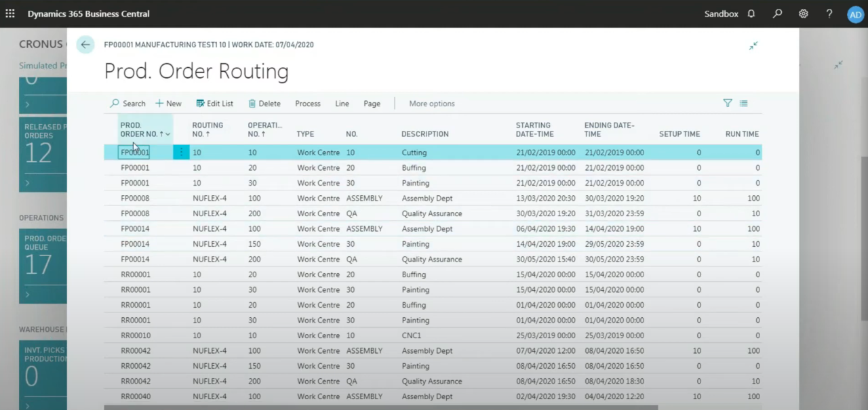This screenshot has height=410, width=868.
Task: Click start date 30/05/2020 15:40
Action: click(x=546, y=260)
